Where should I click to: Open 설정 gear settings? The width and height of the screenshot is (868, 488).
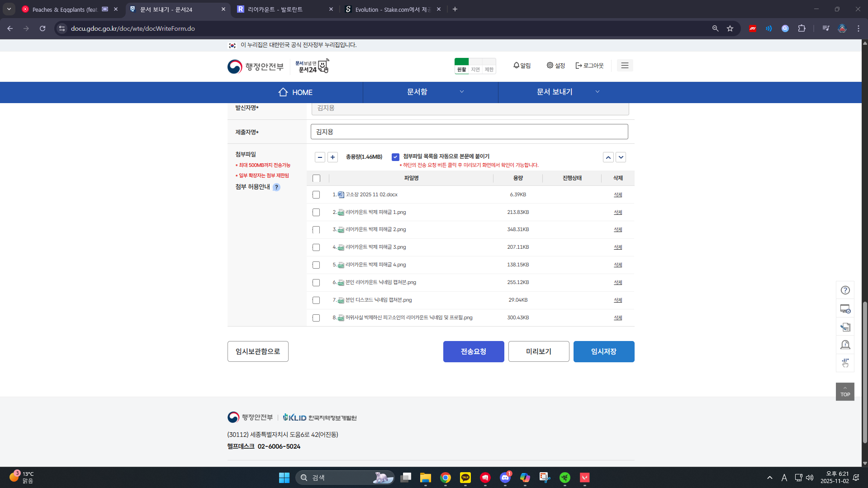555,66
